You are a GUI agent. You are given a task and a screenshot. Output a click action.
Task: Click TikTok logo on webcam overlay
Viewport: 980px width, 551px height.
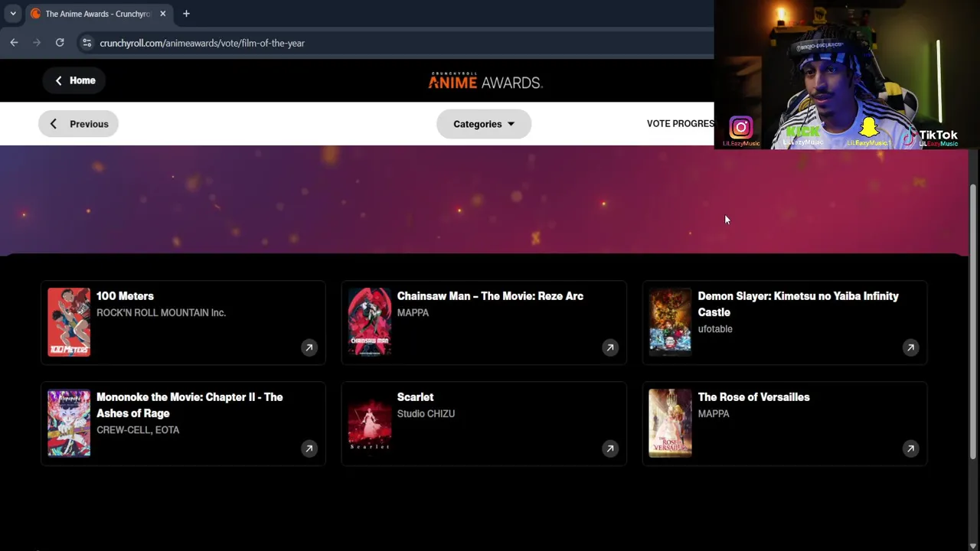931,135
